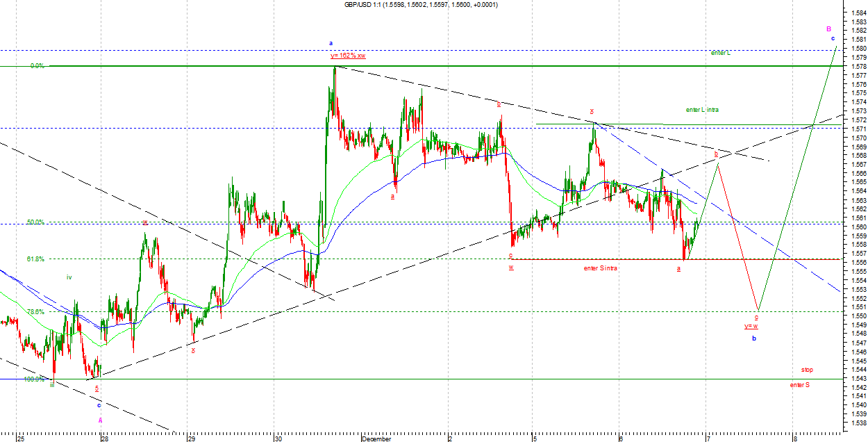Click the red 'stop' label
The image size is (868, 442).
point(806,370)
